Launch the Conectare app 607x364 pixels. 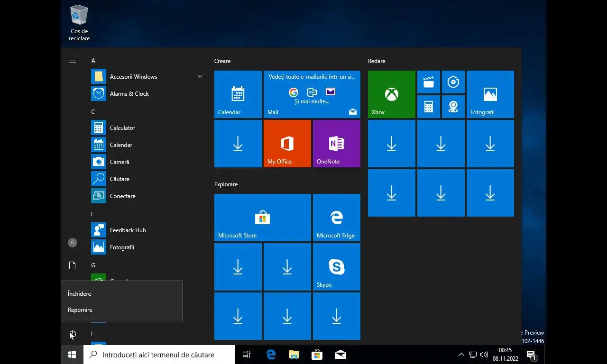click(147, 196)
